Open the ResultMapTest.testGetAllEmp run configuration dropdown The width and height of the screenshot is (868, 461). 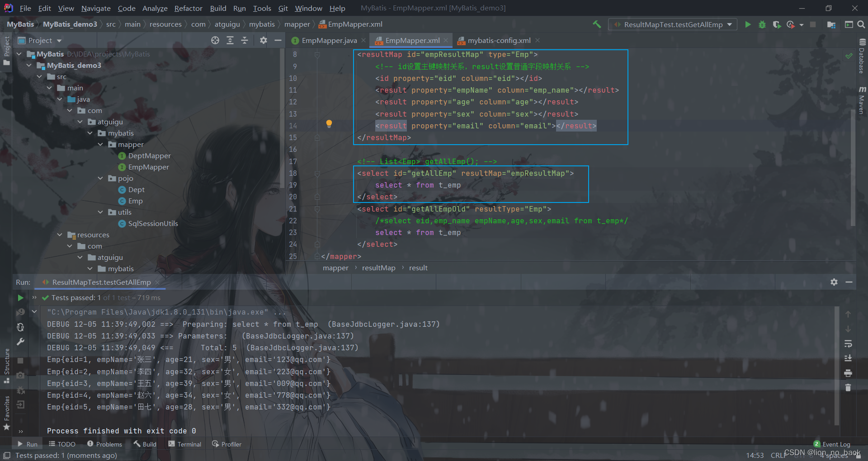point(673,24)
